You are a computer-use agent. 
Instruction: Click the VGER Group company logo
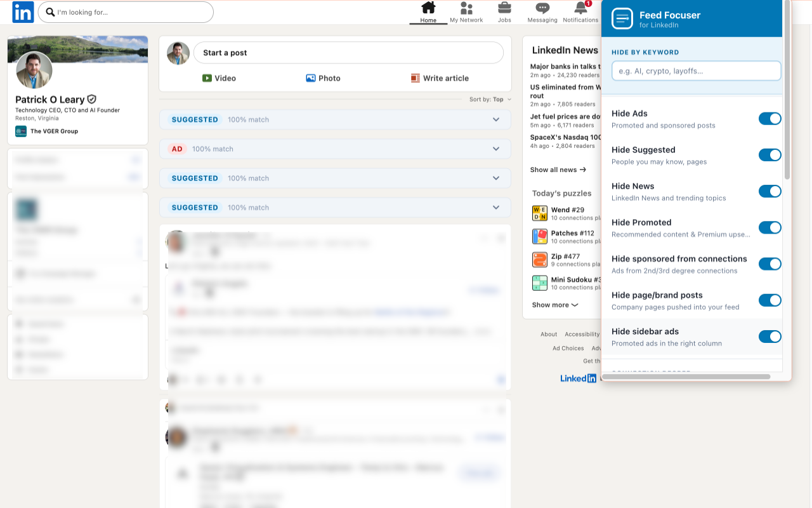pos(21,131)
